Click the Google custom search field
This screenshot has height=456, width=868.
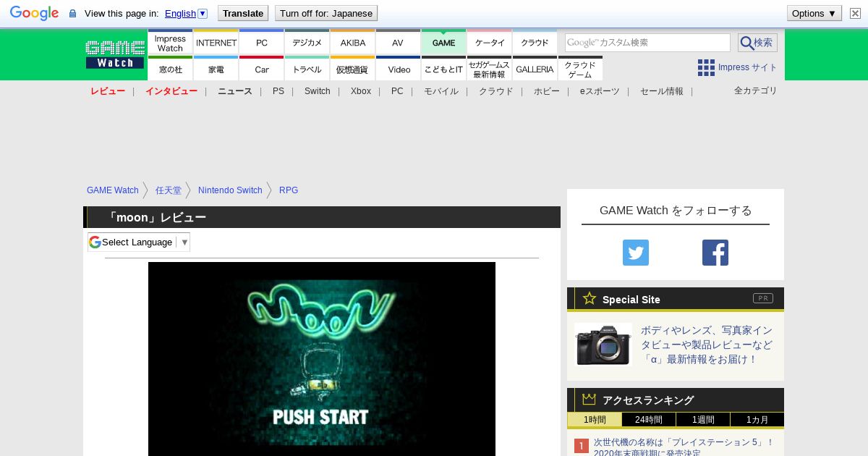[x=647, y=43]
